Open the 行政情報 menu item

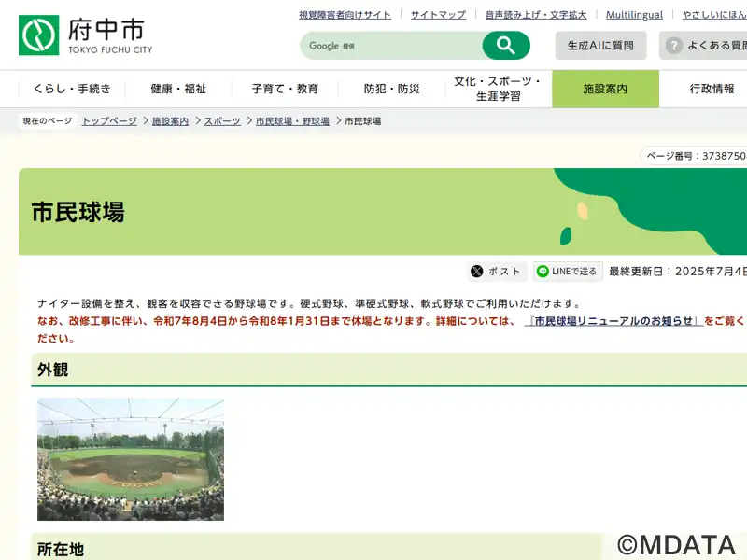712,89
